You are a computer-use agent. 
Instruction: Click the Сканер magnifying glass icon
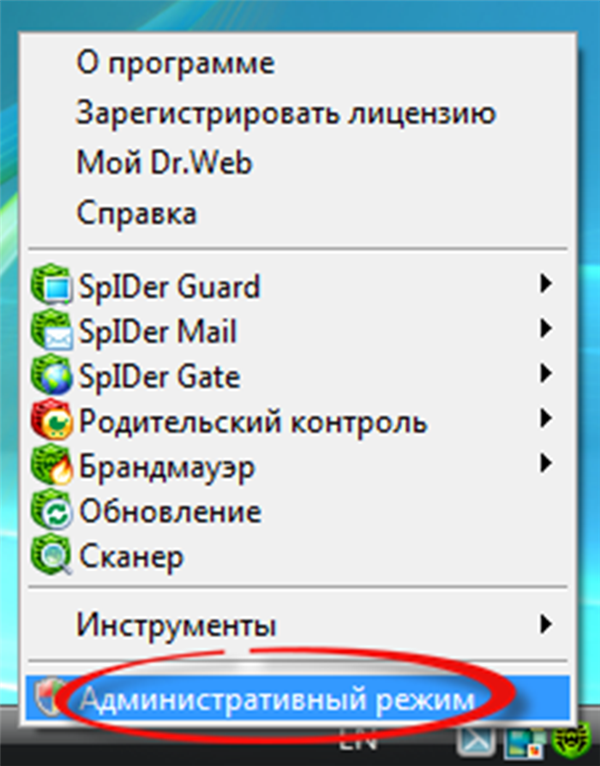51,555
